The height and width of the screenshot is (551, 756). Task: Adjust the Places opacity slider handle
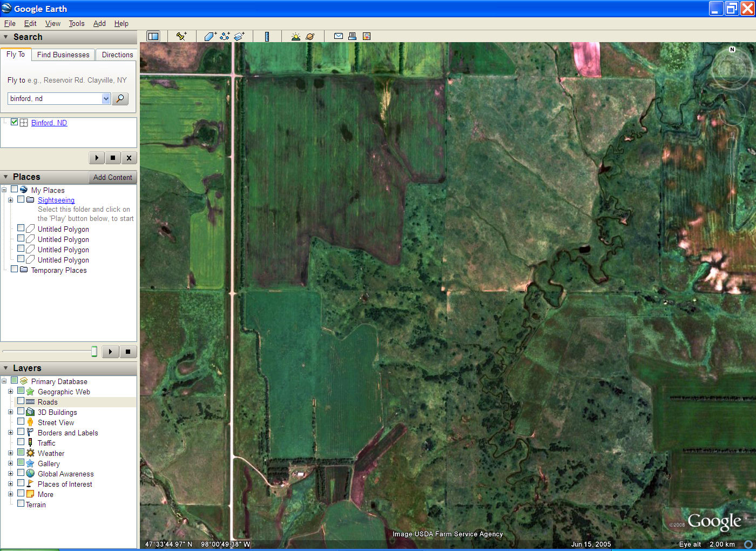[94, 352]
